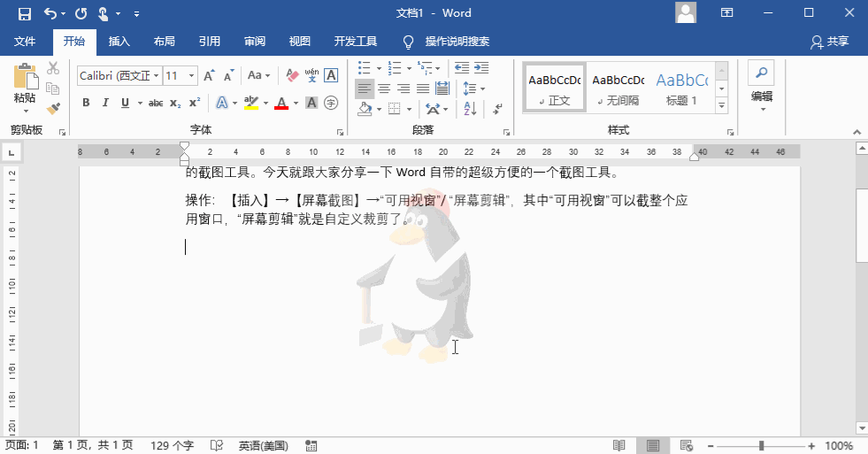Click 129 个字 word count
The image size is (868, 454).
[x=173, y=446]
